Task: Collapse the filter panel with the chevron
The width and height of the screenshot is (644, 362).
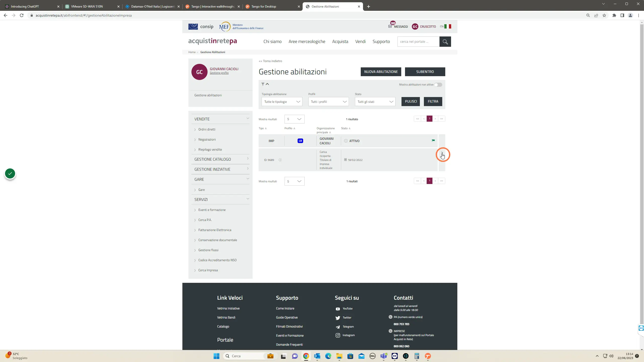Action: [x=267, y=84]
